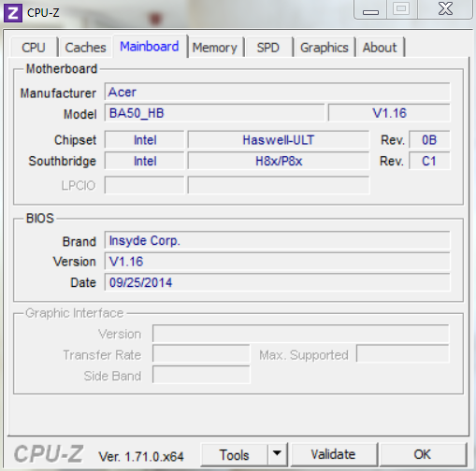Click the Chipset vendor Intel field
Image resolution: width=476 pixels, height=471 pixels.
pyautogui.click(x=145, y=140)
